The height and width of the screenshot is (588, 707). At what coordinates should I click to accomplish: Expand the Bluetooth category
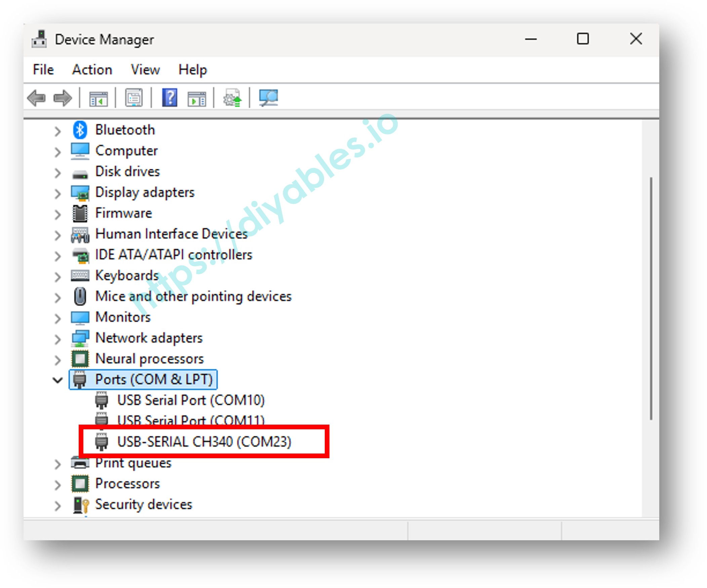(x=57, y=131)
